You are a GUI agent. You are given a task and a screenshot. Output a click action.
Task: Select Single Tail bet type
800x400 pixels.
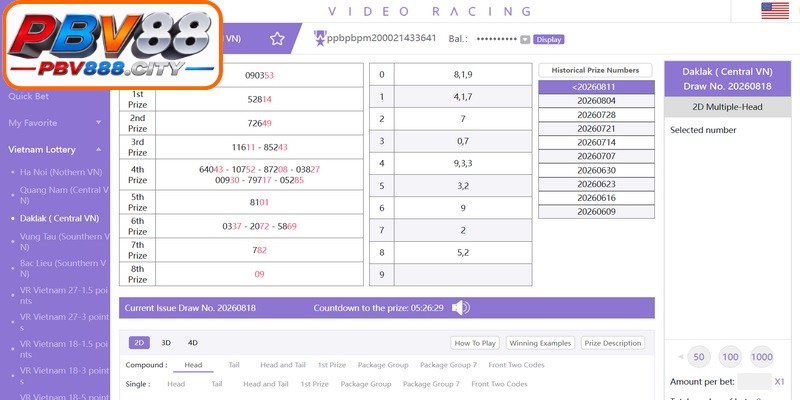pos(217,384)
